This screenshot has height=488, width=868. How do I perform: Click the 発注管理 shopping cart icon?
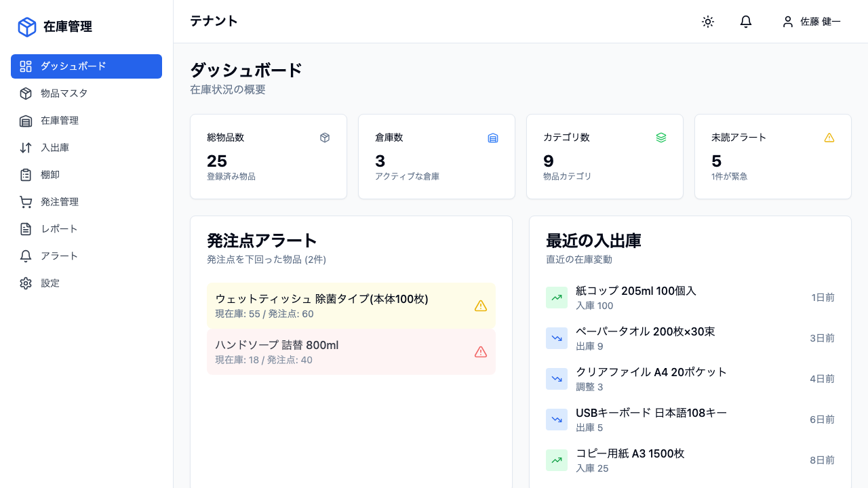[26, 202]
